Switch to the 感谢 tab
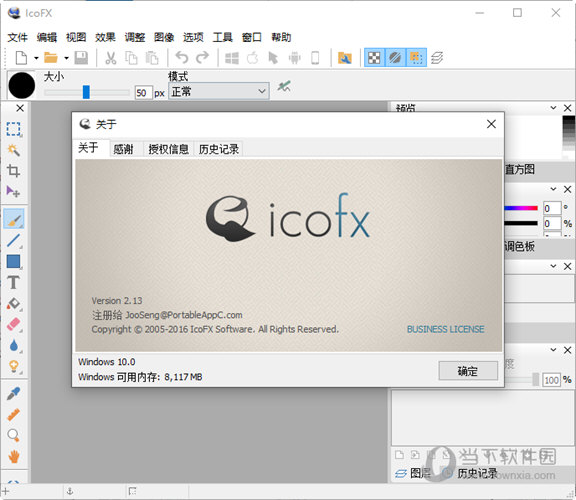Screen dimensions: 576x500 click(123, 149)
